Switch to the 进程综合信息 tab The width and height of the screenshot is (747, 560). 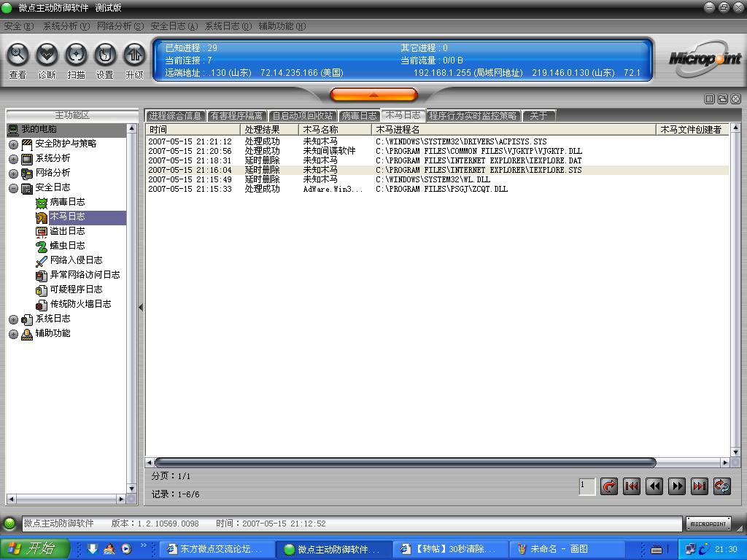click(175, 116)
